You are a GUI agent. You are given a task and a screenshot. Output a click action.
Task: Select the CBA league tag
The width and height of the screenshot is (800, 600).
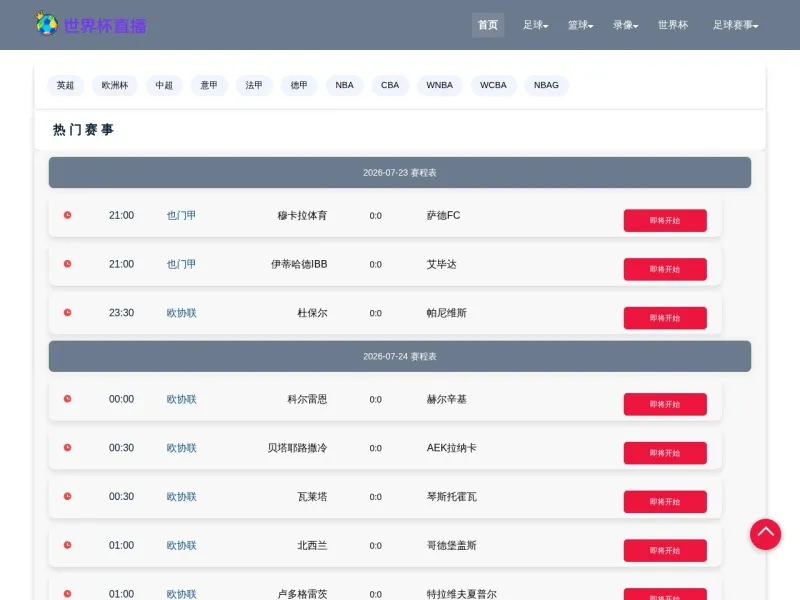[390, 85]
